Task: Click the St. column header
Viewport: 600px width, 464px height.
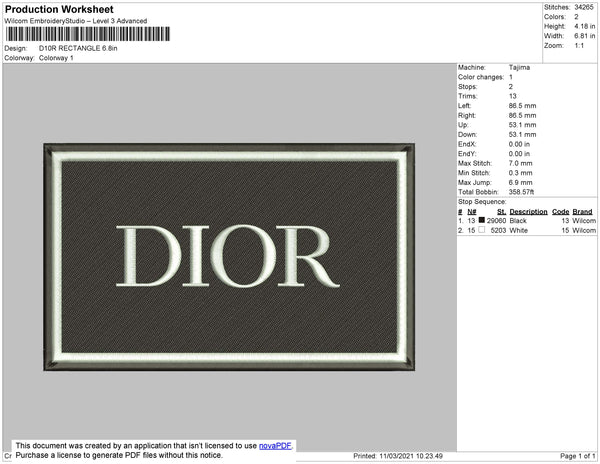Action: pyautogui.click(x=502, y=212)
